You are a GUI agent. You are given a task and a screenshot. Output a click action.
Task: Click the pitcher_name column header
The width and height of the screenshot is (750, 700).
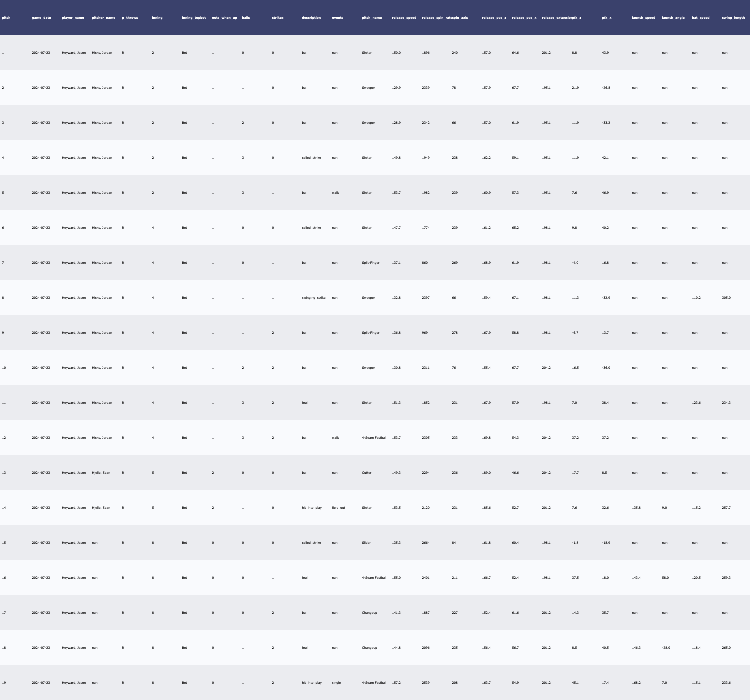coord(103,18)
